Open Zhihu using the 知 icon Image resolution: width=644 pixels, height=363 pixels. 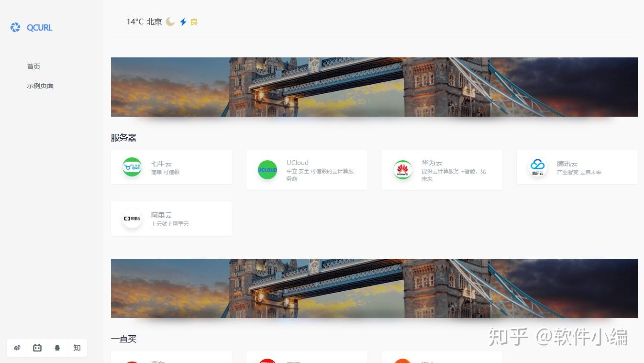[x=77, y=348]
